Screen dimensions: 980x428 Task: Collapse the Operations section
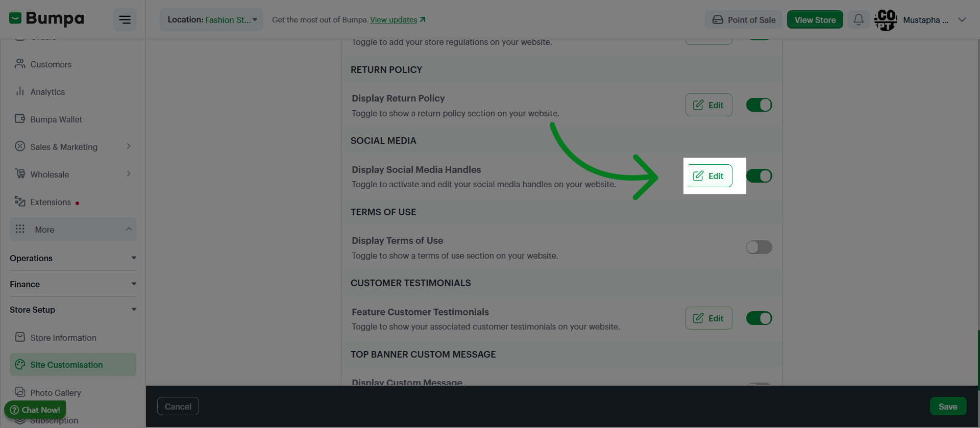(x=134, y=258)
